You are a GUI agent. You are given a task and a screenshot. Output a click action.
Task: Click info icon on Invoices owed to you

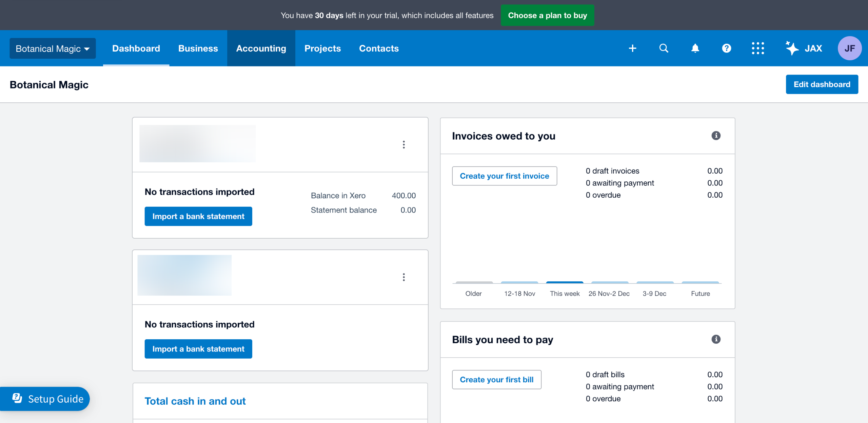click(716, 136)
